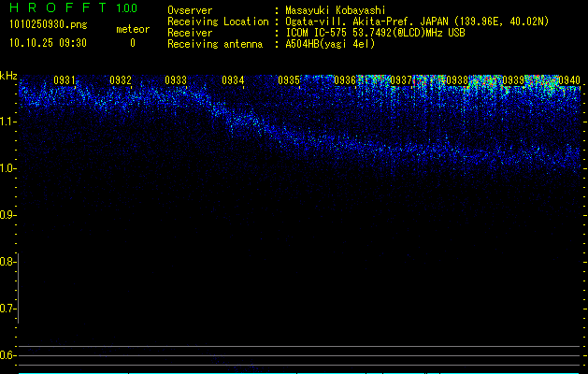Click the meteor count value 0
Image resolution: width=588 pixels, height=374 pixels.
pos(133,43)
